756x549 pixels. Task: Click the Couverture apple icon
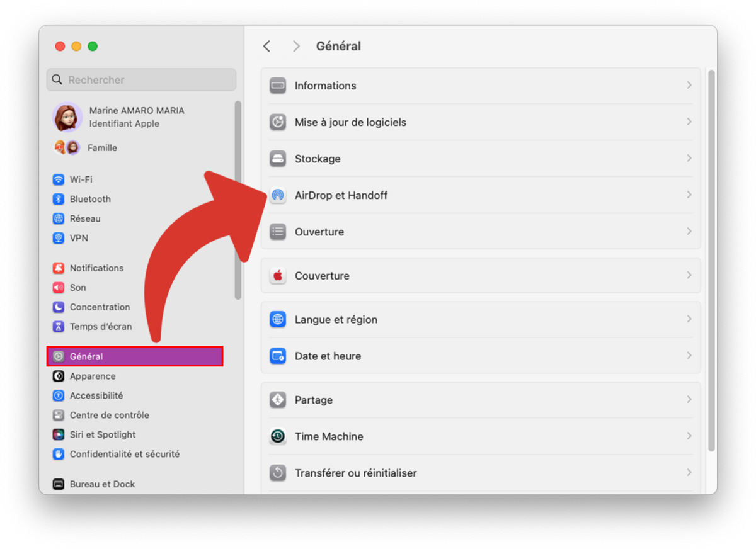278,276
